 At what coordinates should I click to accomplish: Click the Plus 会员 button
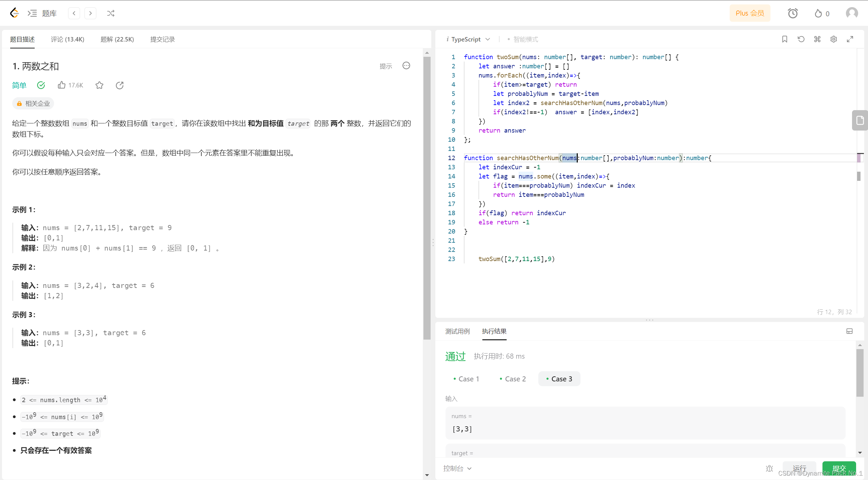tap(750, 13)
